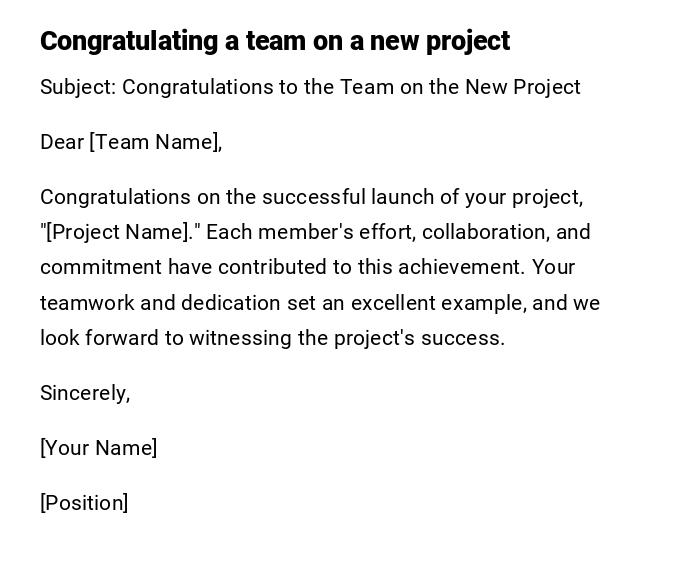
Task: Click the word 'commitment' in the paragraph
Action: pos(100,267)
